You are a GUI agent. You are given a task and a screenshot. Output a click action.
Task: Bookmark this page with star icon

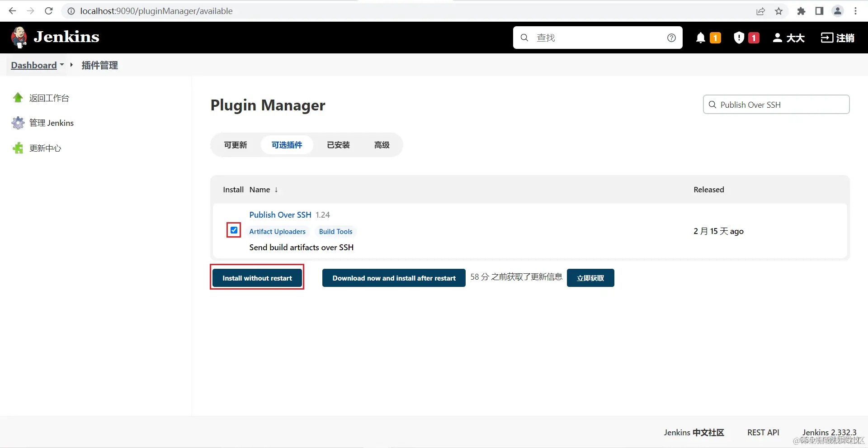[778, 11]
